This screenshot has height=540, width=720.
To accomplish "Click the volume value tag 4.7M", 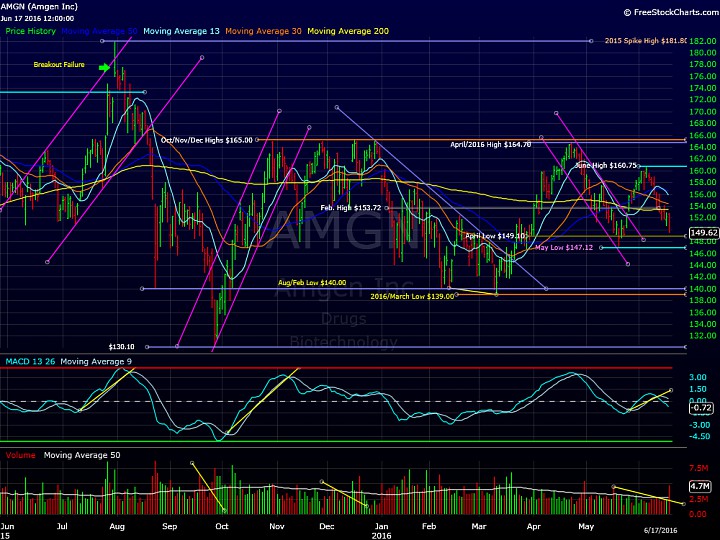I will tap(700, 486).
